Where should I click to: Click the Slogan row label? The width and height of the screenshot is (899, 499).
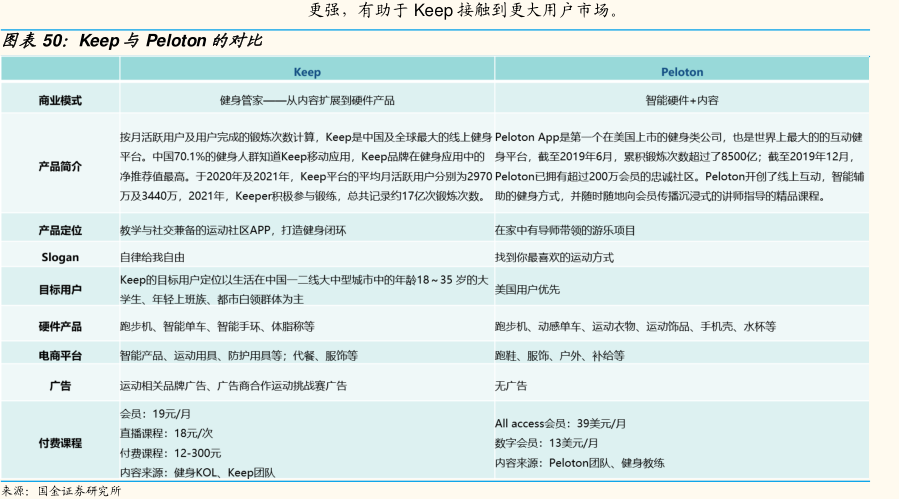pyautogui.click(x=60, y=257)
